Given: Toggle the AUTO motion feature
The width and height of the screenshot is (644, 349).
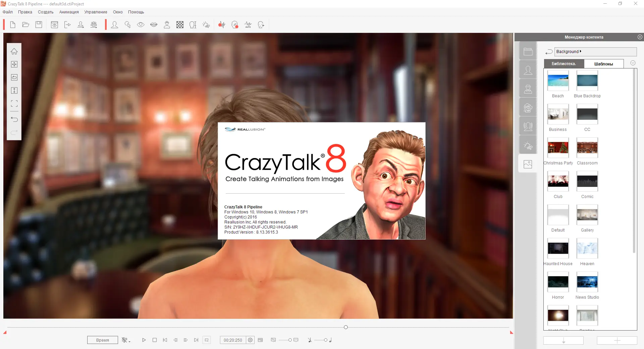Looking at the screenshot, I should click(248, 24).
